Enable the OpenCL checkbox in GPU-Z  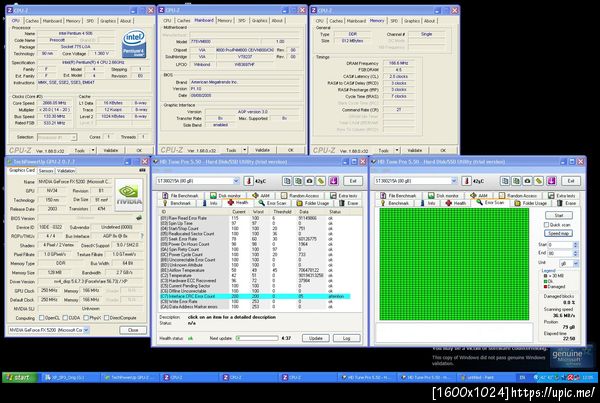42,318
